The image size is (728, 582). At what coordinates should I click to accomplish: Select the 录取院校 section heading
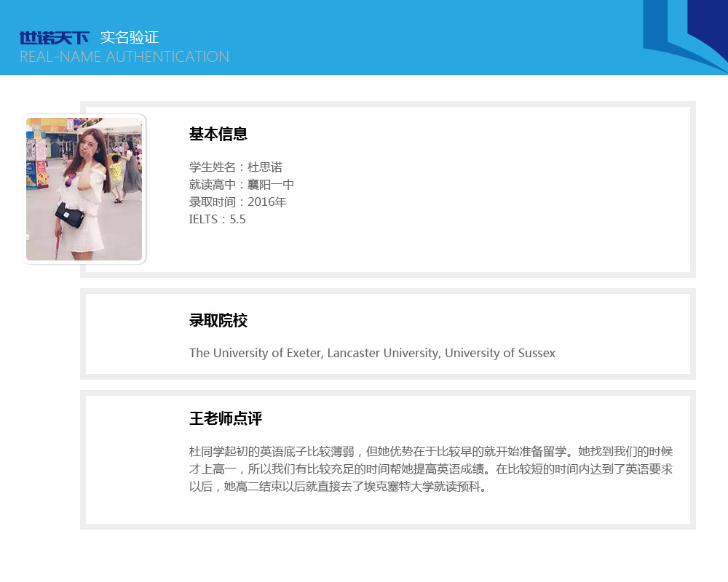pyautogui.click(x=218, y=321)
